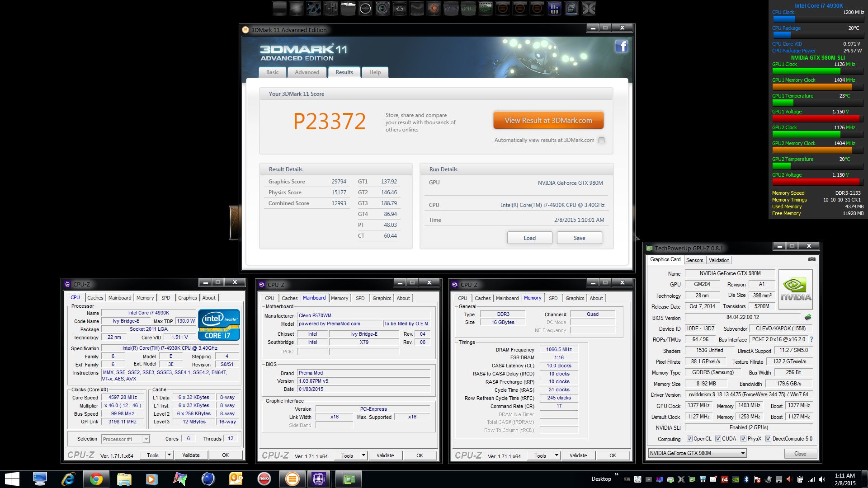Click the GPU-Z Name field NVIDIA GeForce GTX 980M

(730, 273)
